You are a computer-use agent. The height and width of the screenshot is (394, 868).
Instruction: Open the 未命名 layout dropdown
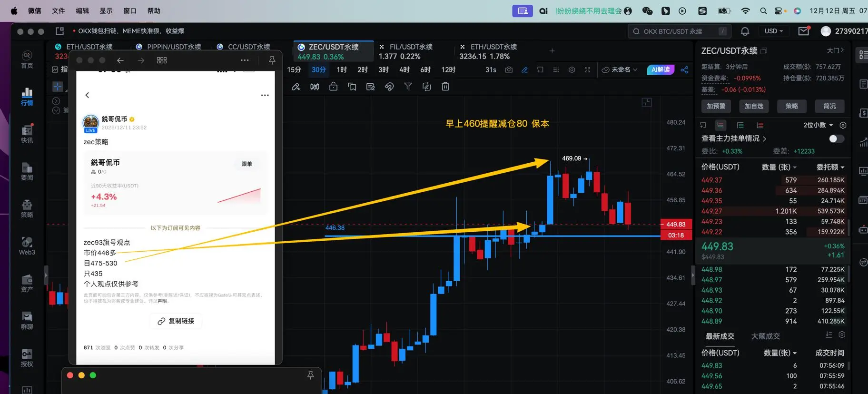[620, 69]
